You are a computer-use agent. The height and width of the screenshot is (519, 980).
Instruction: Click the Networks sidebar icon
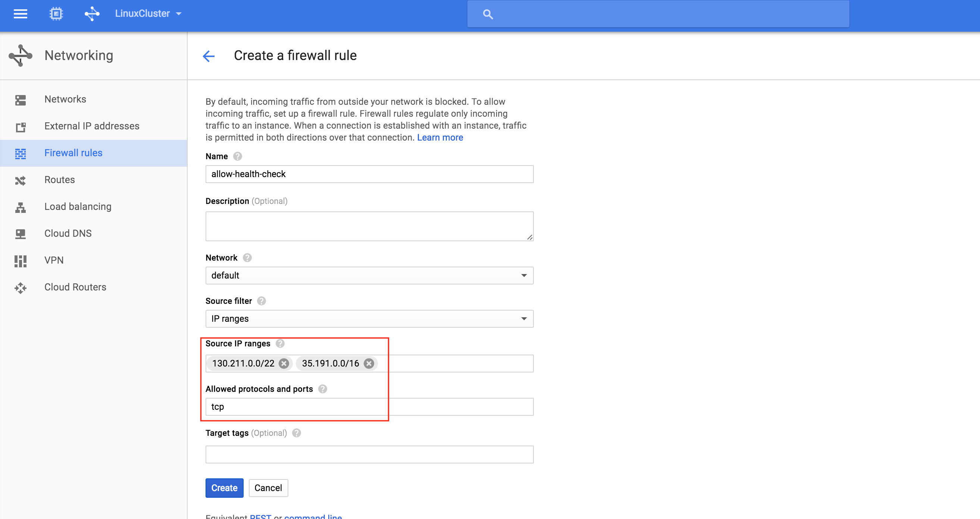point(21,100)
